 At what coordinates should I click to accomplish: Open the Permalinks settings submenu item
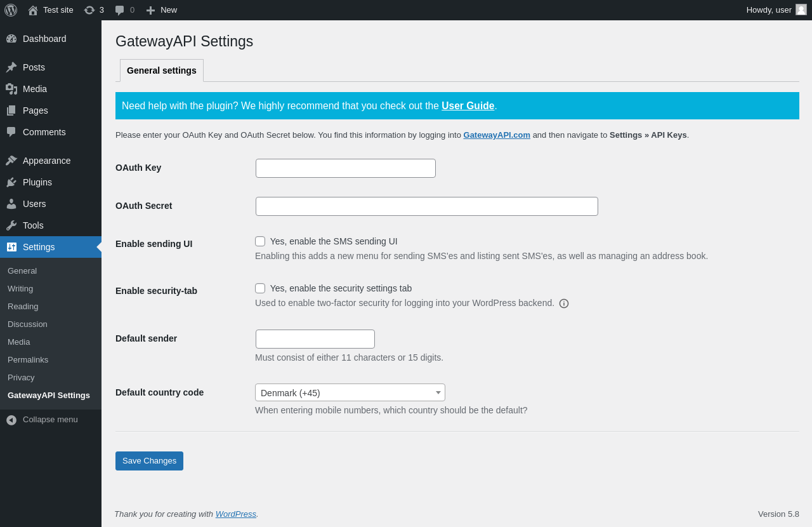[x=28, y=360]
